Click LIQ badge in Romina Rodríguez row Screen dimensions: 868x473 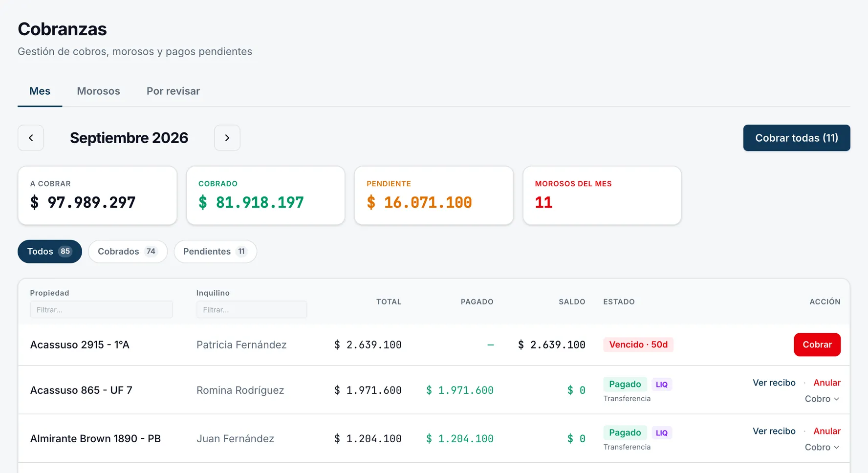click(x=662, y=385)
